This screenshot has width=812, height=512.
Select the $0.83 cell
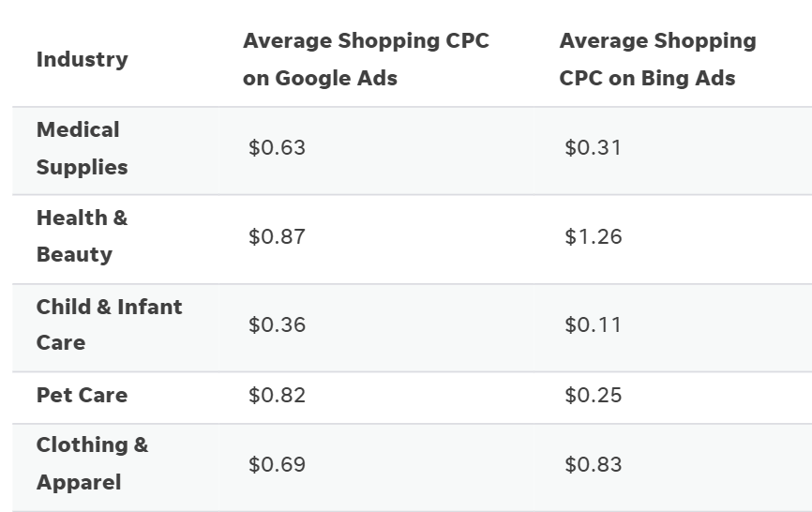click(x=593, y=464)
